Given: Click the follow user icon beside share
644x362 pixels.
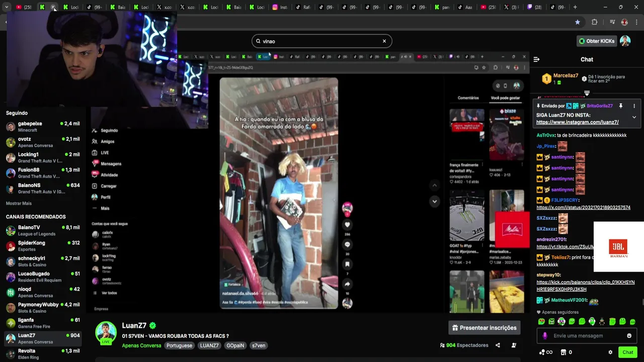Looking at the screenshot, I should (514, 345).
